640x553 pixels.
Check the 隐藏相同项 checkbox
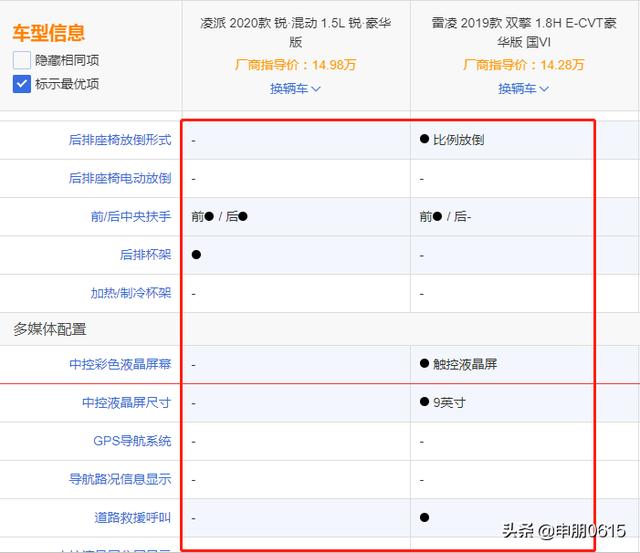(22, 60)
